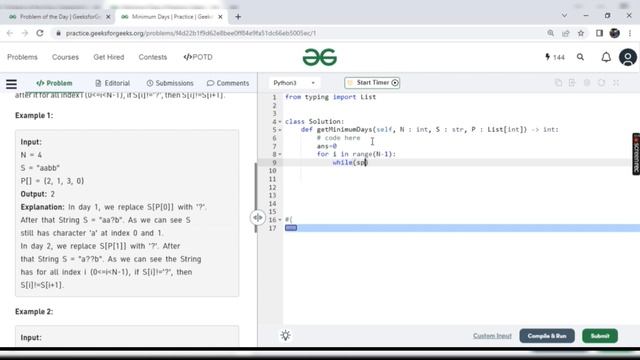640x360 pixels.
Task: Open a new browser tab with plus icon
Action: click(x=238, y=17)
